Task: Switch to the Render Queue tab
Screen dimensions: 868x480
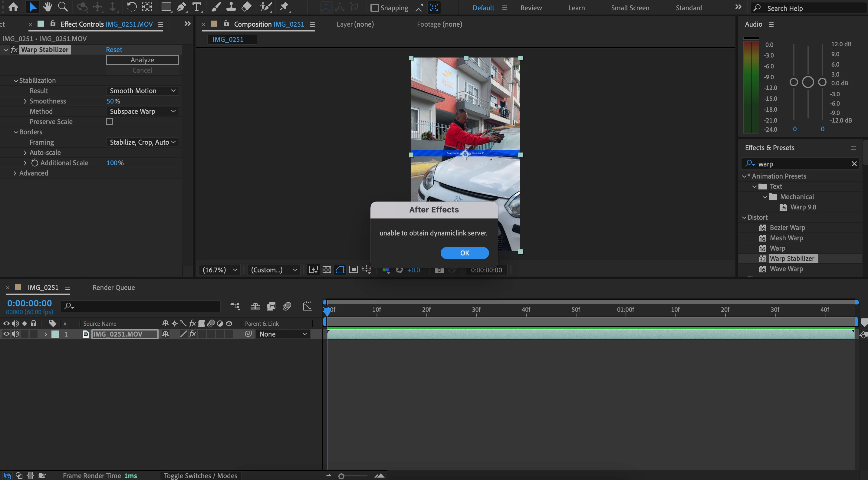Action: [113, 287]
